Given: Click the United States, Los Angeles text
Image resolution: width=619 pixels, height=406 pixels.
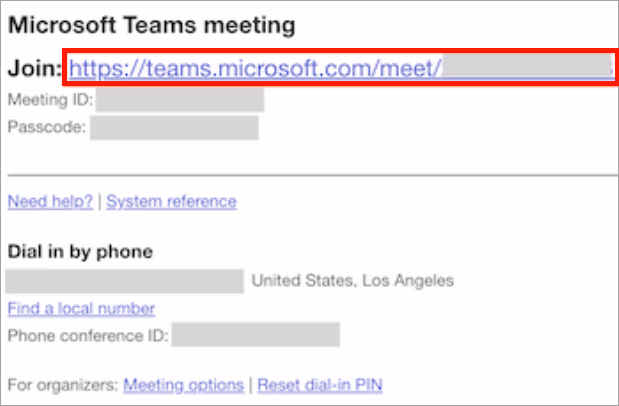Looking at the screenshot, I should (352, 281).
